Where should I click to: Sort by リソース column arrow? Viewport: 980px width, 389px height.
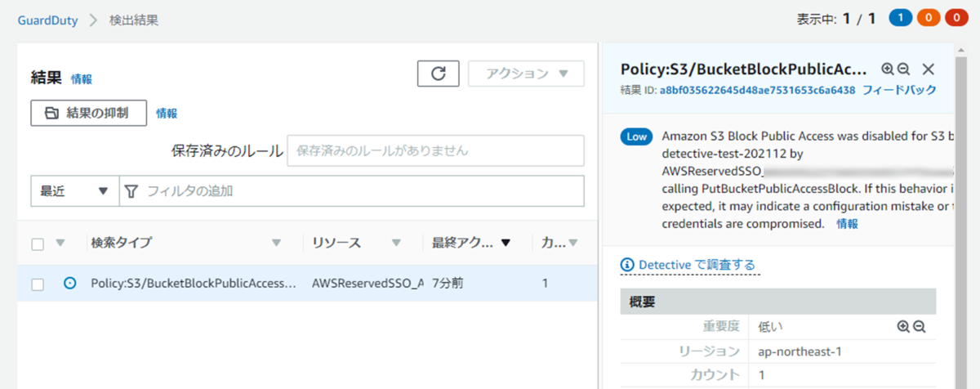click(396, 243)
